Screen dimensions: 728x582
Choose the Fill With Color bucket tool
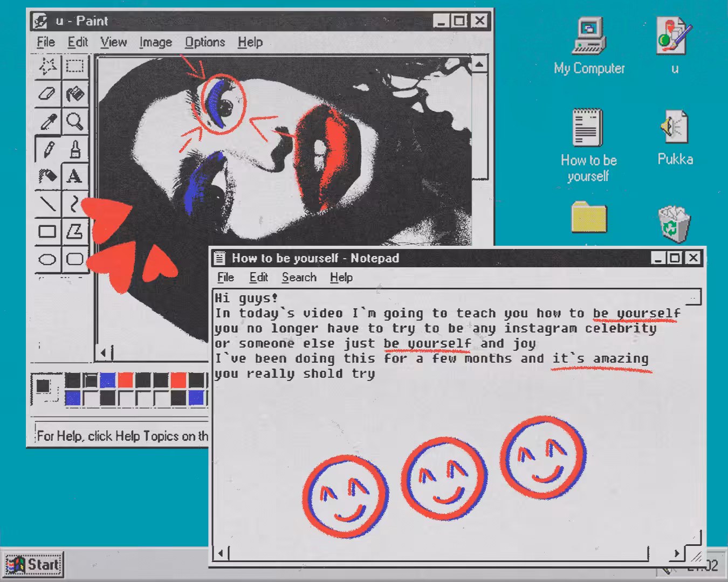(75, 94)
